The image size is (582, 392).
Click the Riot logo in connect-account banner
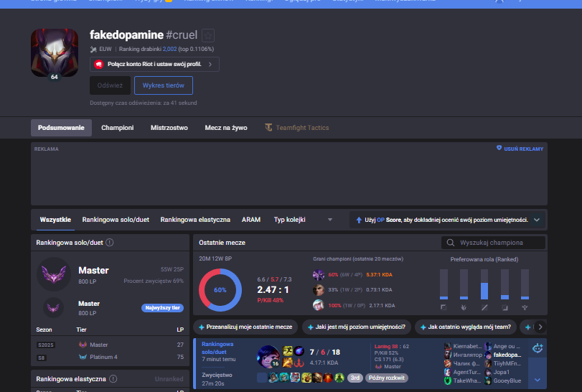[99, 64]
